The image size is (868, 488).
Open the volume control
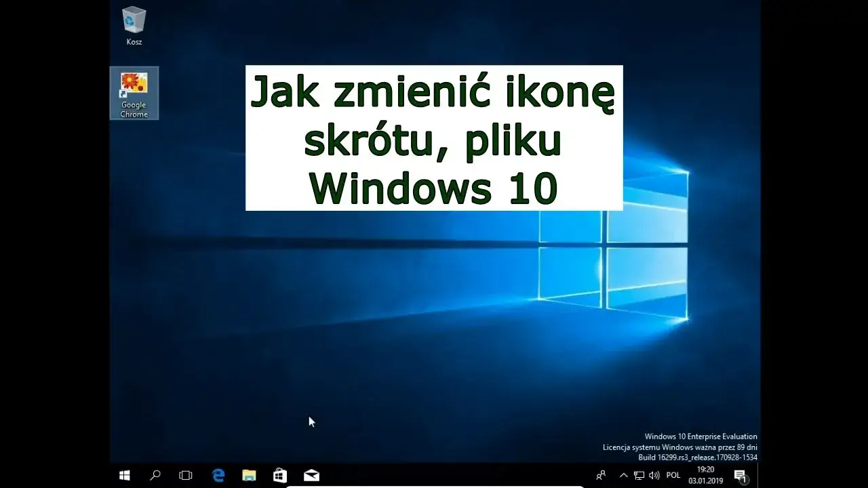pyautogui.click(x=653, y=475)
